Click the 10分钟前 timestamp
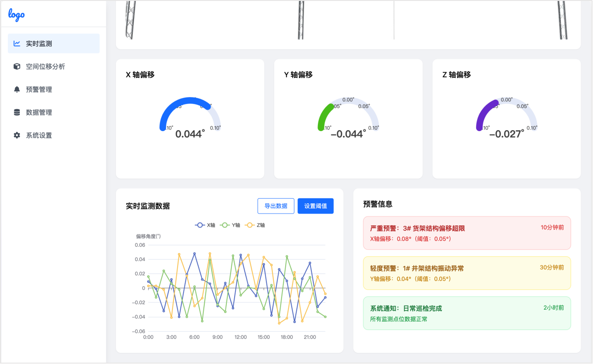Image resolution: width=593 pixels, height=364 pixels. pos(552,227)
